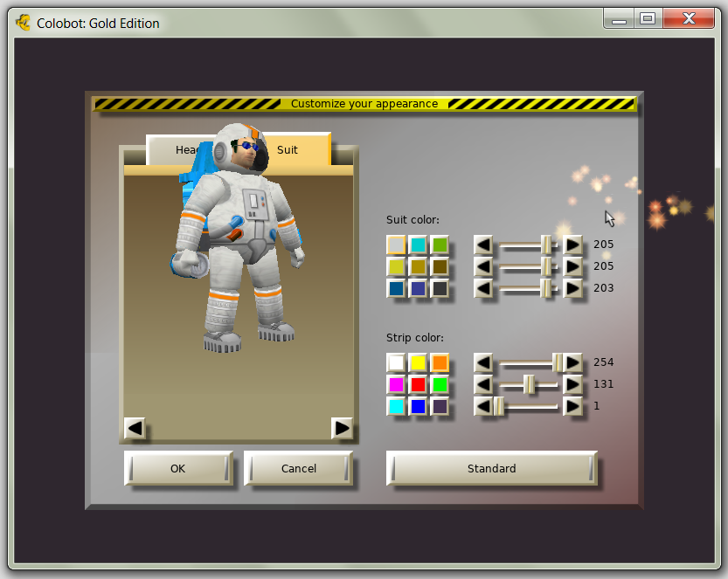Image resolution: width=728 pixels, height=579 pixels.
Task: Click the strip green slider handle at 131
Action: pyautogui.click(x=530, y=384)
